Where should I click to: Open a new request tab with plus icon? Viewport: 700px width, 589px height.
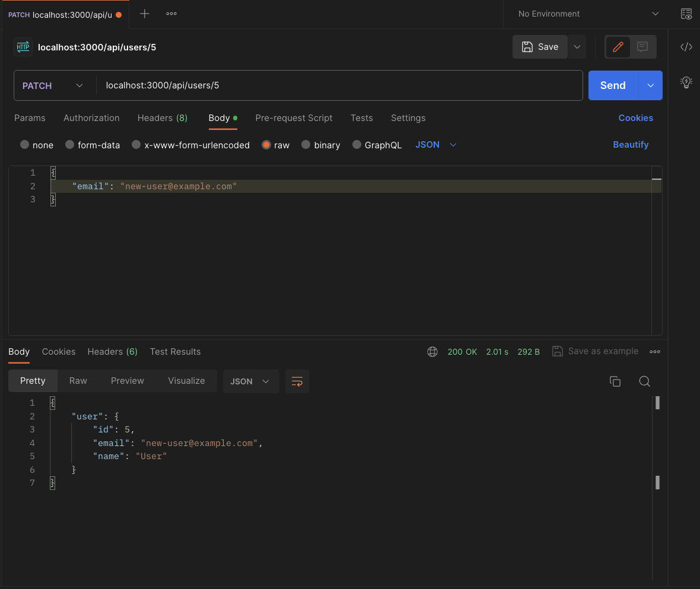pos(145,14)
